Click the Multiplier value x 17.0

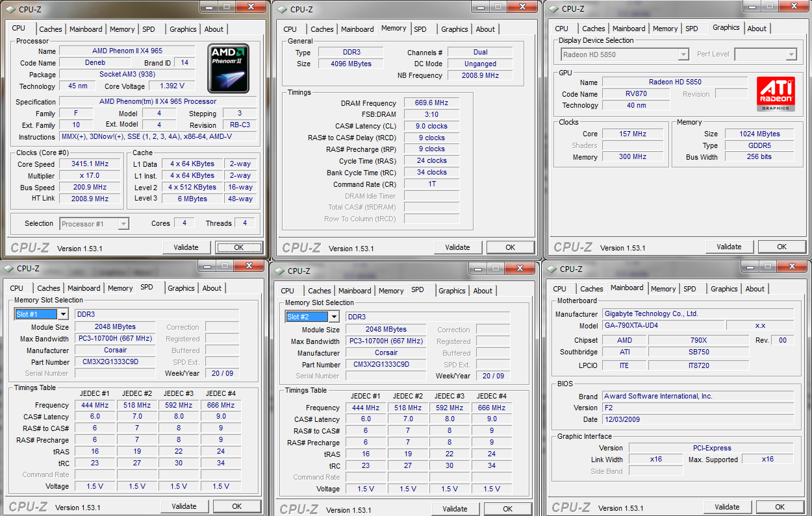pos(90,176)
